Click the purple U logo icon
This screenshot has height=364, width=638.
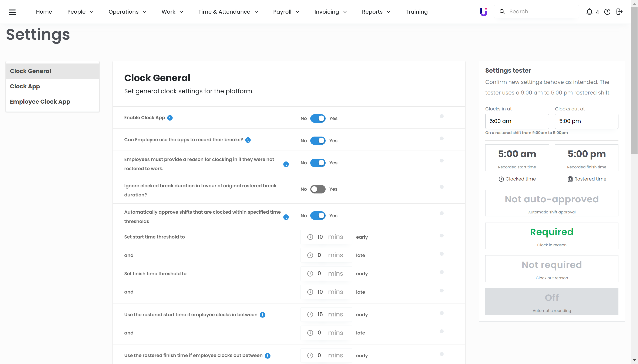[483, 12]
